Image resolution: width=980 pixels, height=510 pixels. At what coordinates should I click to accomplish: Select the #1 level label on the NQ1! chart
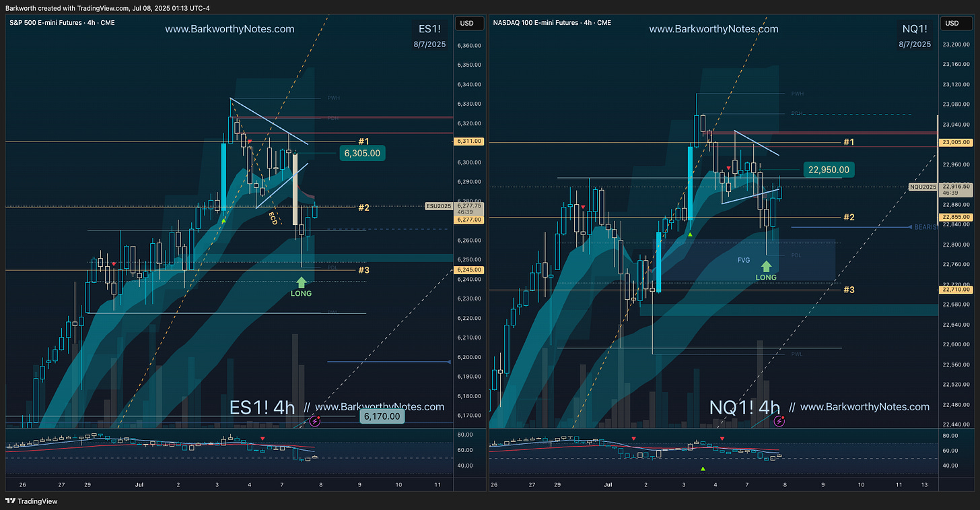(849, 142)
